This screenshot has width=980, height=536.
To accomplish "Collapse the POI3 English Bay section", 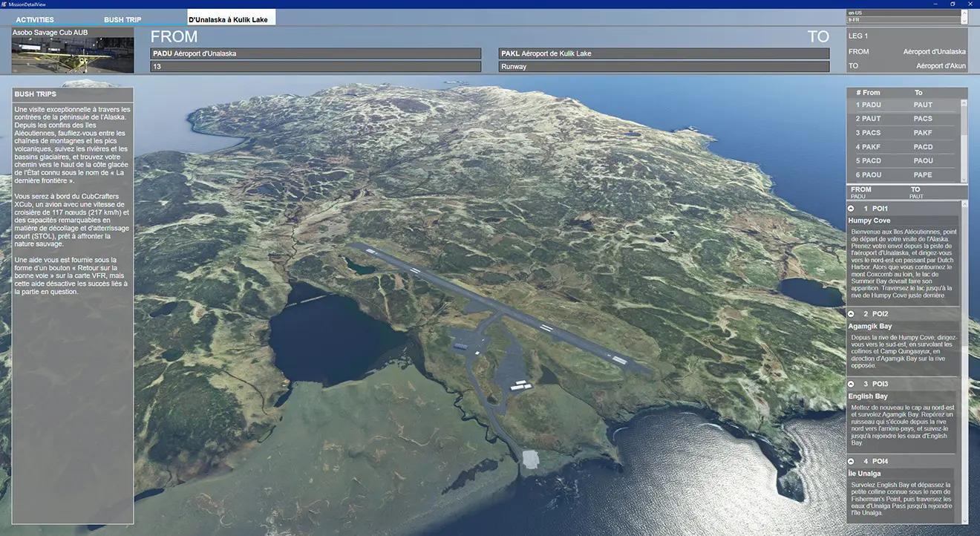I will tap(851, 384).
